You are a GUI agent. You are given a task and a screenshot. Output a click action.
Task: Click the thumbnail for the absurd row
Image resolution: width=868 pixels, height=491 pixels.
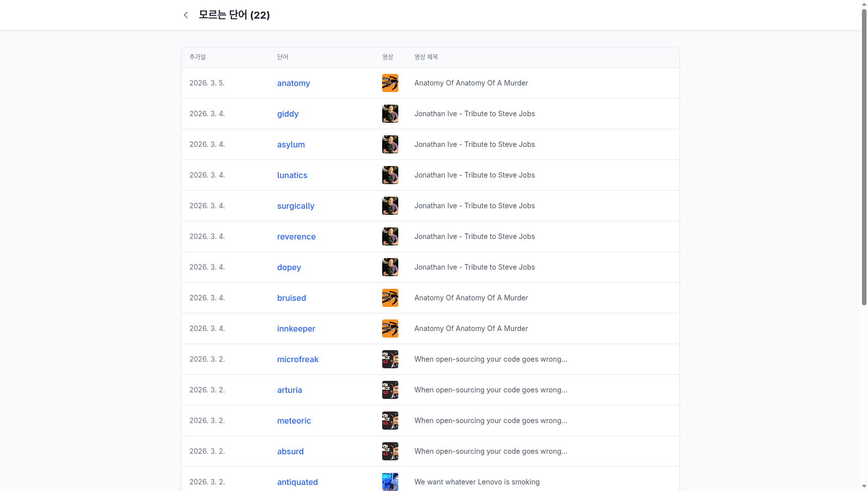coord(390,451)
